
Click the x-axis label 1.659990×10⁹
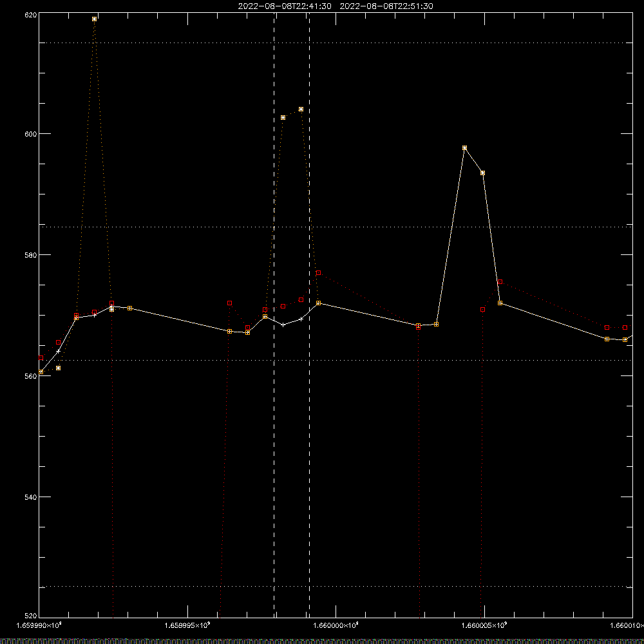click(x=39, y=625)
